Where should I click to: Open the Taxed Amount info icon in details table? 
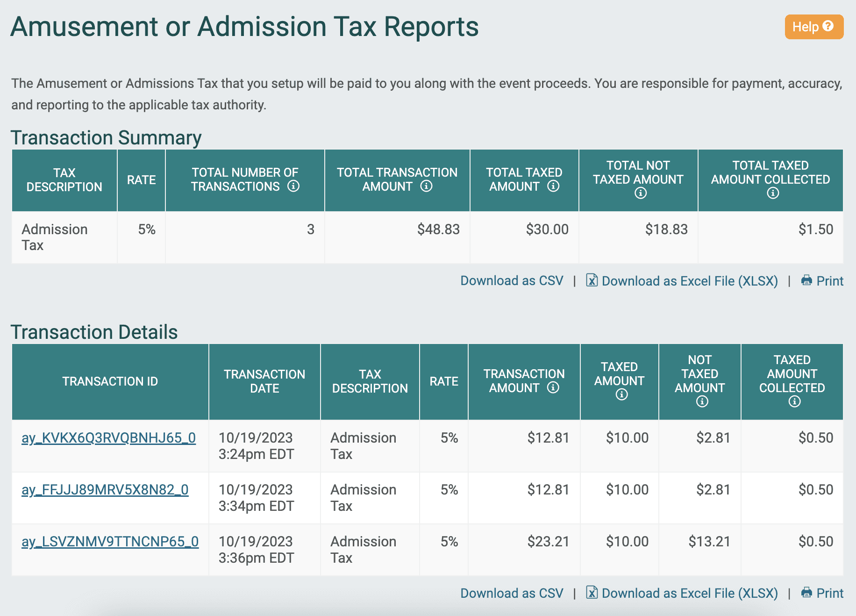coord(621,394)
